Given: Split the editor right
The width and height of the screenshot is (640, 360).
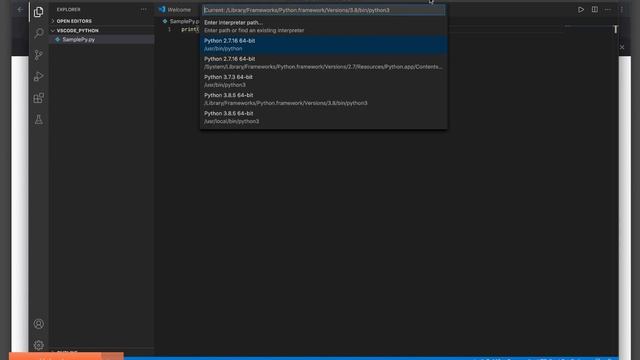Looking at the screenshot, I should 595,9.
